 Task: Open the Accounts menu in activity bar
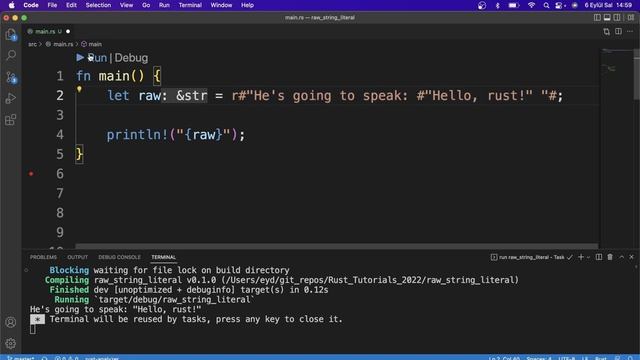[x=11, y=322]
